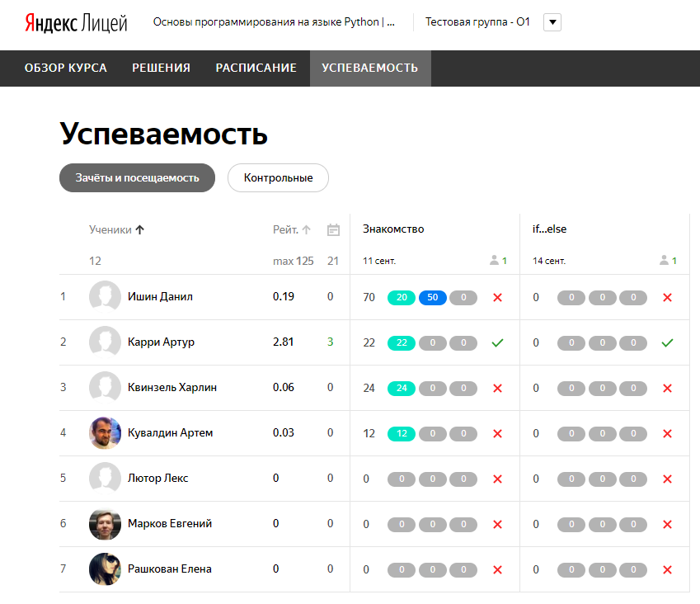Image resolution: width=700 pixels, height=604 pixels.
Task: Toggle Знакомство attendance for Кувалдин Артем
Action: (497, 434)
